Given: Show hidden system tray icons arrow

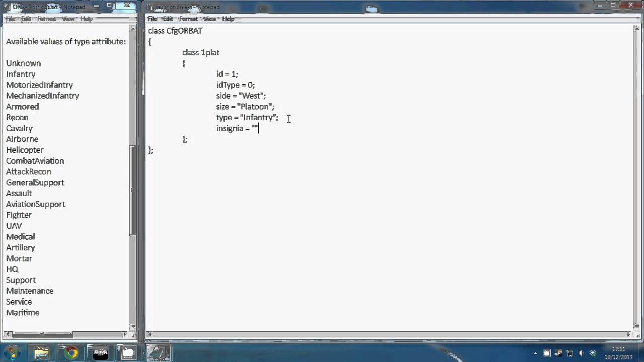Looking at the screenshot, I should [535, 353].
